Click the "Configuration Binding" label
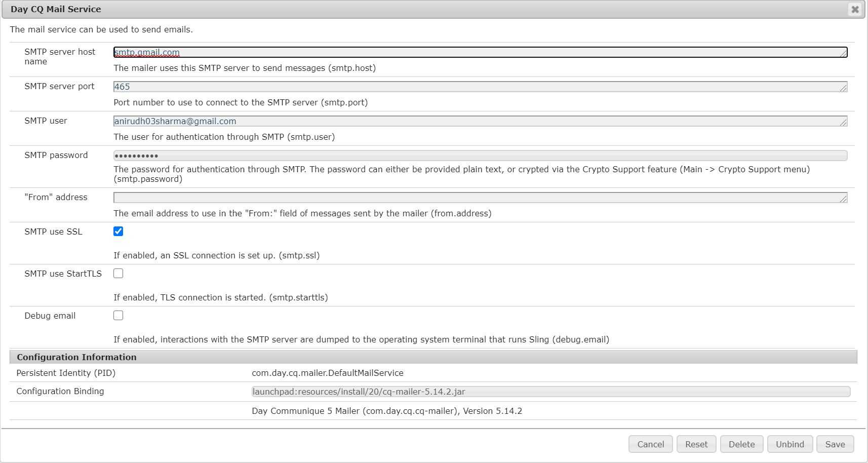This screenshot has height=463, width=868. coord(60,391)
